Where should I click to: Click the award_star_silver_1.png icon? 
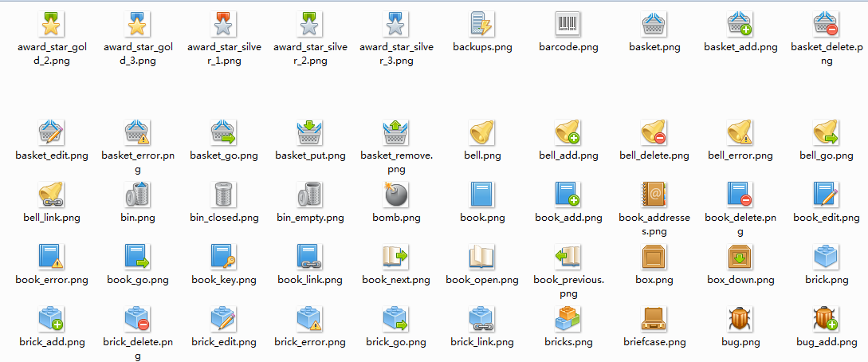pos(224,23)
